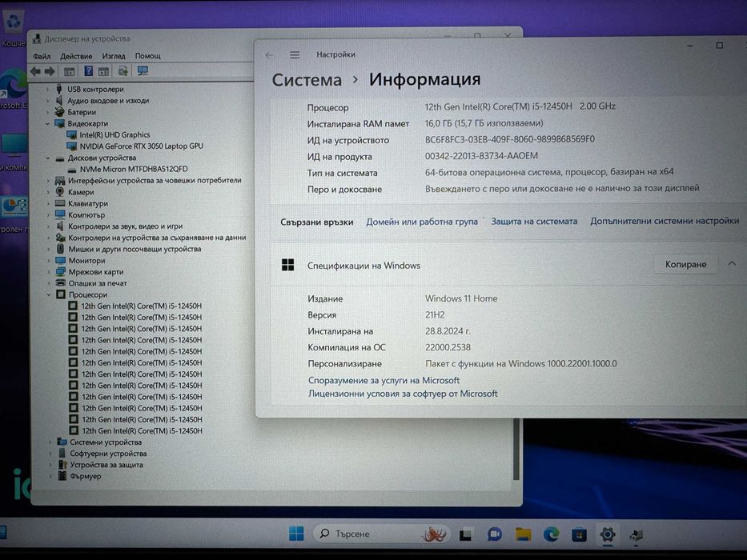Click the scan for hardware changes monitor icon

click(143, 71)
